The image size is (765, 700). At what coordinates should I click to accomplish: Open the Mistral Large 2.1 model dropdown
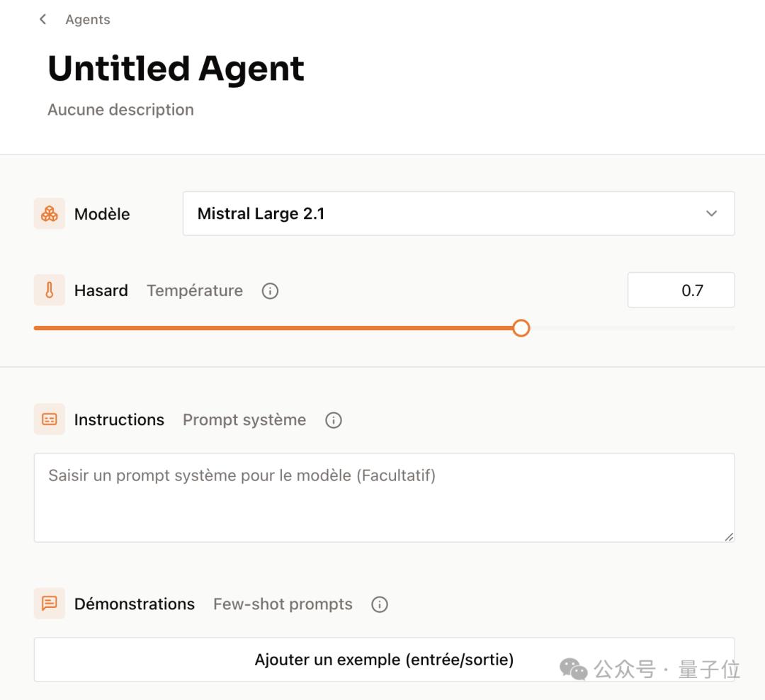tap(458, 213)
